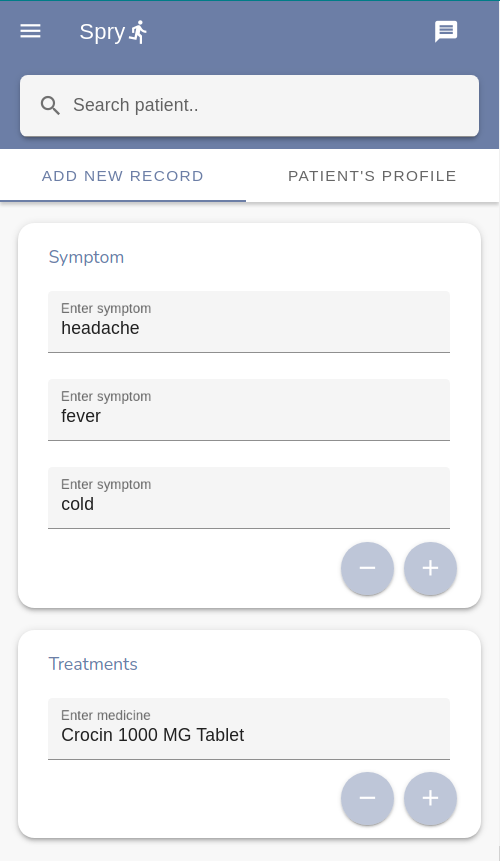
Task: Click the fever symptom field
Action: click(x=249, y=410)
